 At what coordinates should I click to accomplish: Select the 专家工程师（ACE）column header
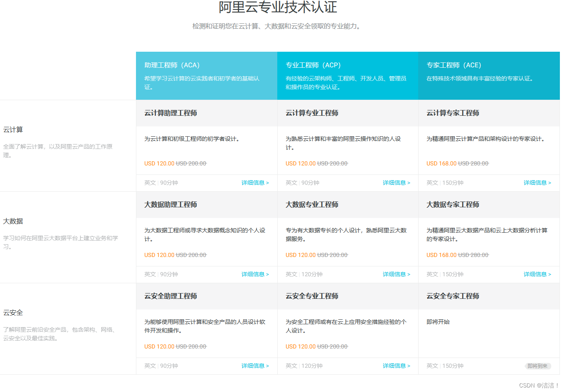click(489, 76)
